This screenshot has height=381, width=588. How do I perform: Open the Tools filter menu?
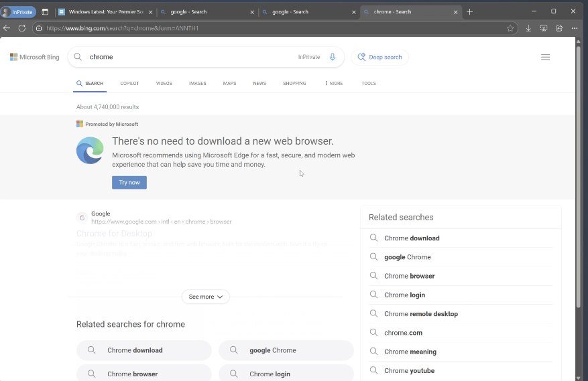369,84
